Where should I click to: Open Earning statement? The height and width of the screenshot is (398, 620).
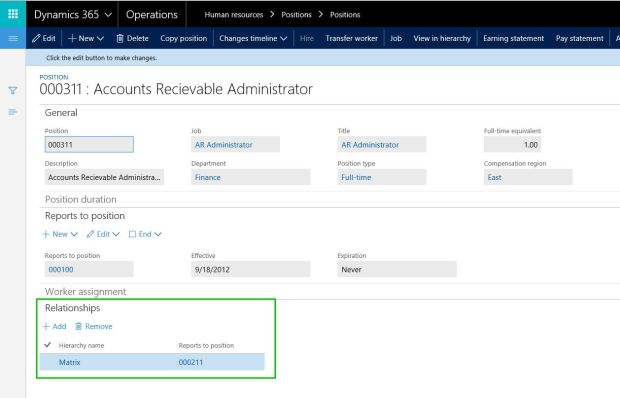tap(513, 38)
